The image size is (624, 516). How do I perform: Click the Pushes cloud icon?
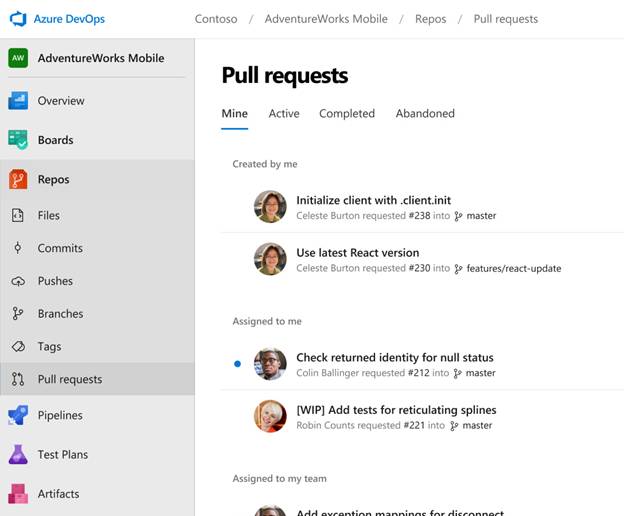point(18,281)
